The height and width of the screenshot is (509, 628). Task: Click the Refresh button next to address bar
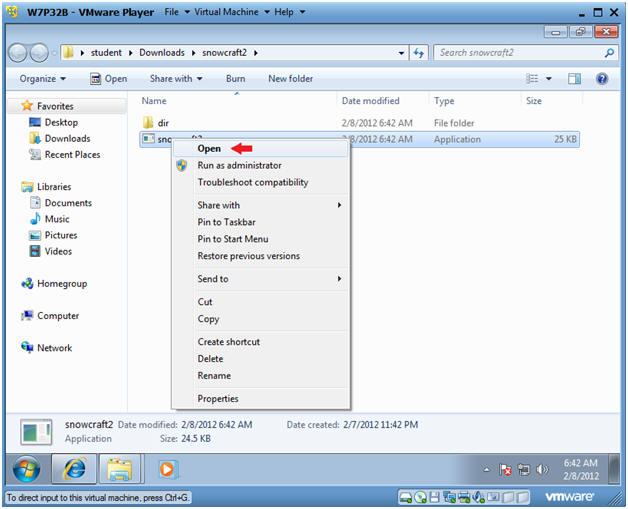(419, 53)
